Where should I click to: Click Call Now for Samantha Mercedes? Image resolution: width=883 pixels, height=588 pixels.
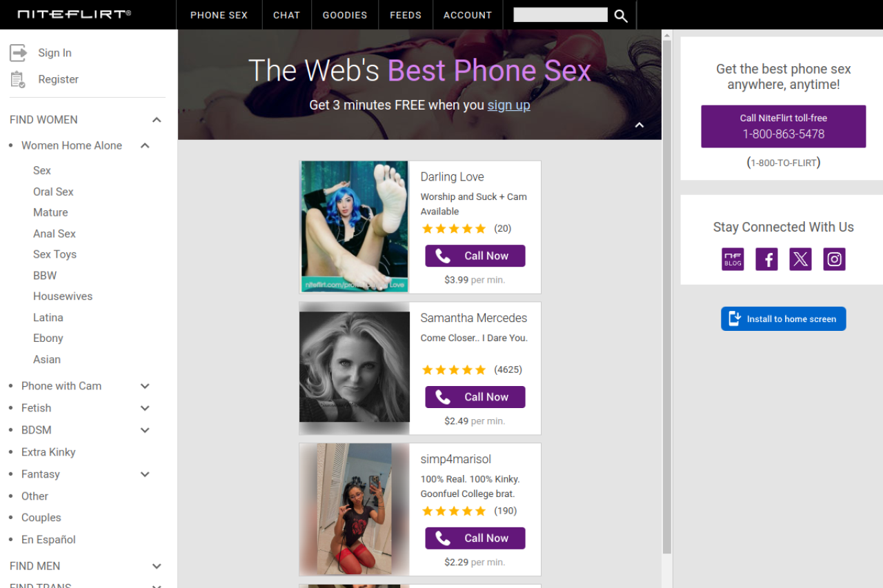[475, 397]
